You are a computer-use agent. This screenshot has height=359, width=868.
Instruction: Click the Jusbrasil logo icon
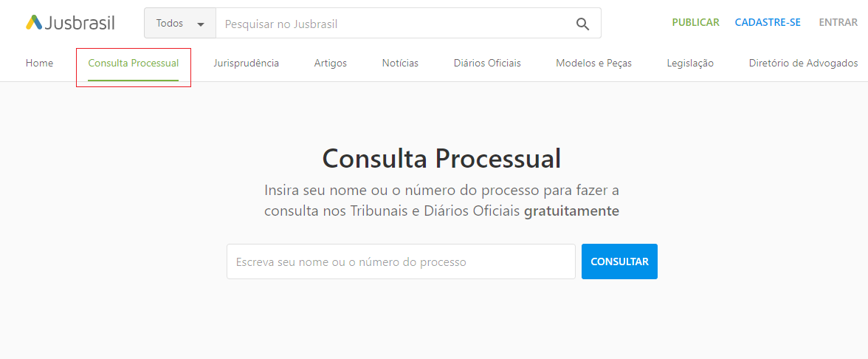click(34, 22)
